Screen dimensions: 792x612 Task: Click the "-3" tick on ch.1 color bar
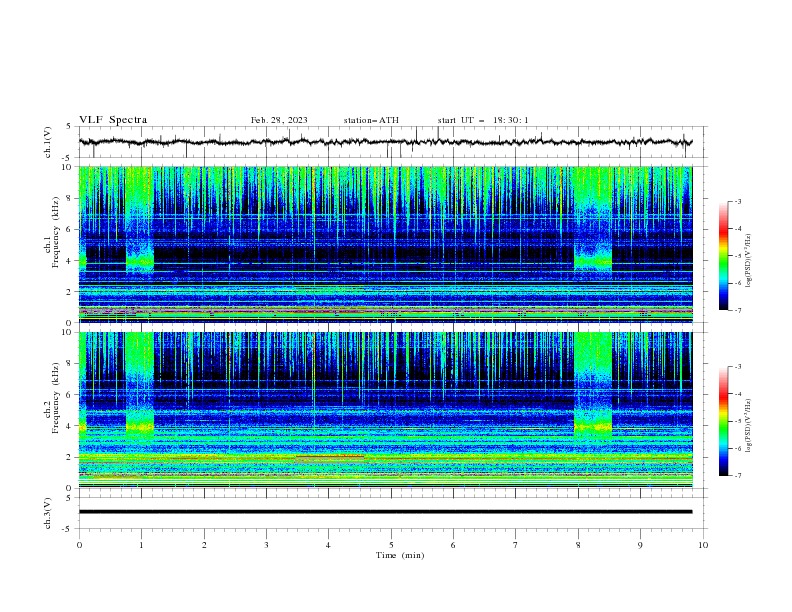(737, 201)
